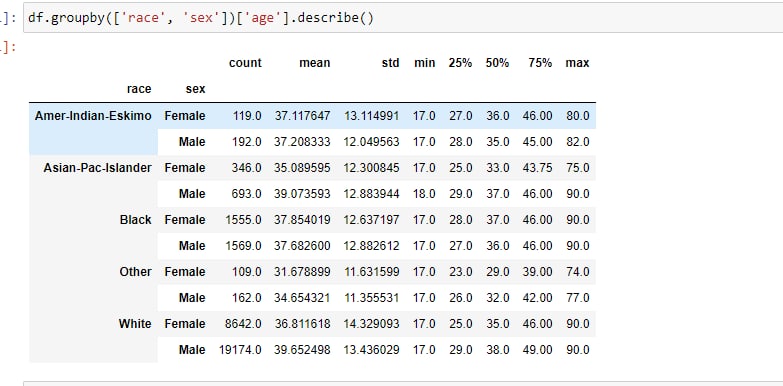This screenshot has width=783, height=386.
Task: Click the White race row label
Action: 135,324
